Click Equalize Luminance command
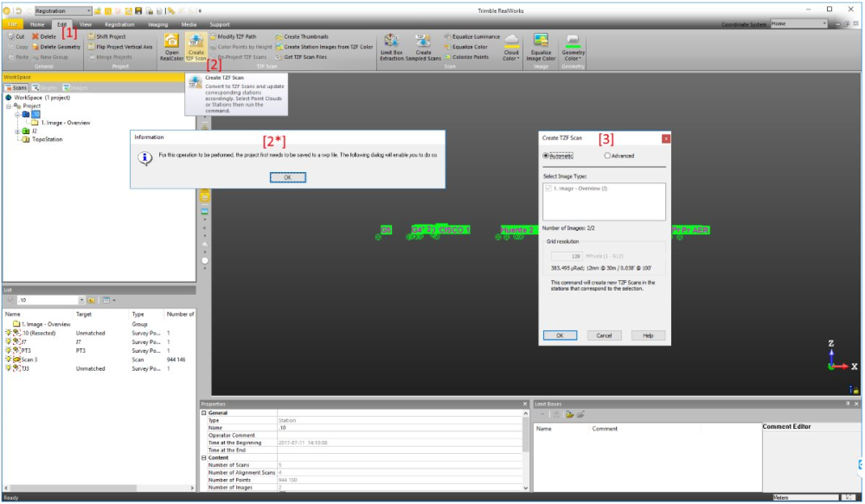 (x=472, y=36)
